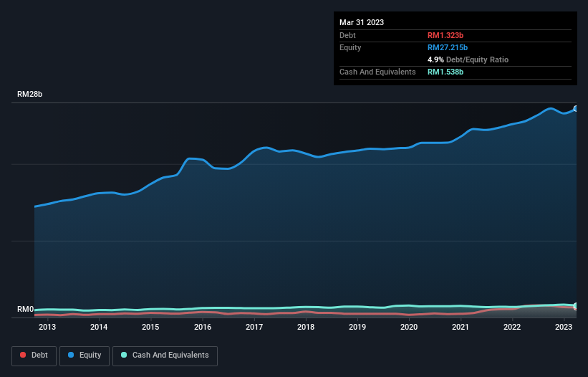588x377 pixels.
Task: Click the Mar 31 2023 tooltip date
Action: coord(362,22)
